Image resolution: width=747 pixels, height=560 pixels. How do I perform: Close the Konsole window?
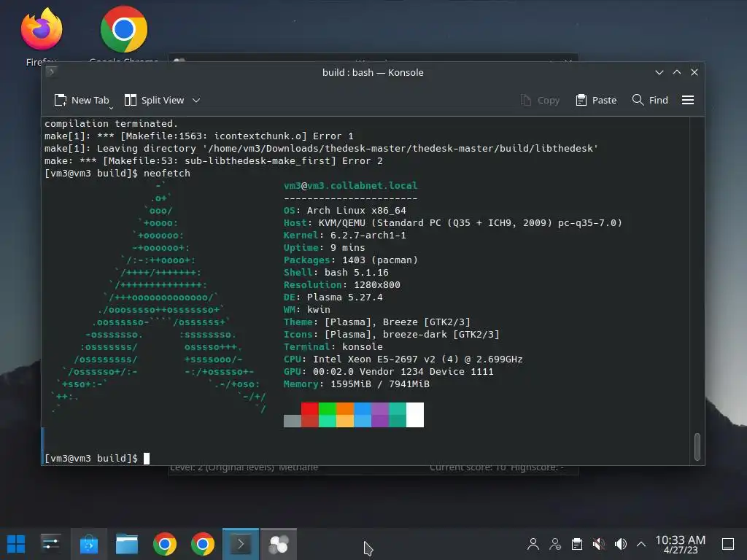pos(694,72)
